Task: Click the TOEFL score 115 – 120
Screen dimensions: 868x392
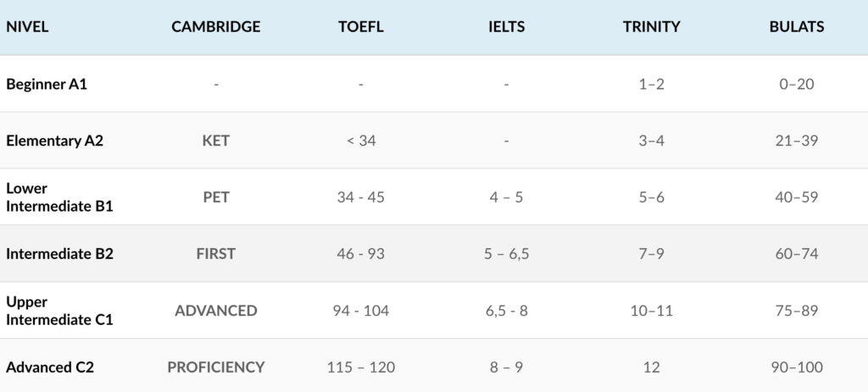Action: [x=361, y=367]
